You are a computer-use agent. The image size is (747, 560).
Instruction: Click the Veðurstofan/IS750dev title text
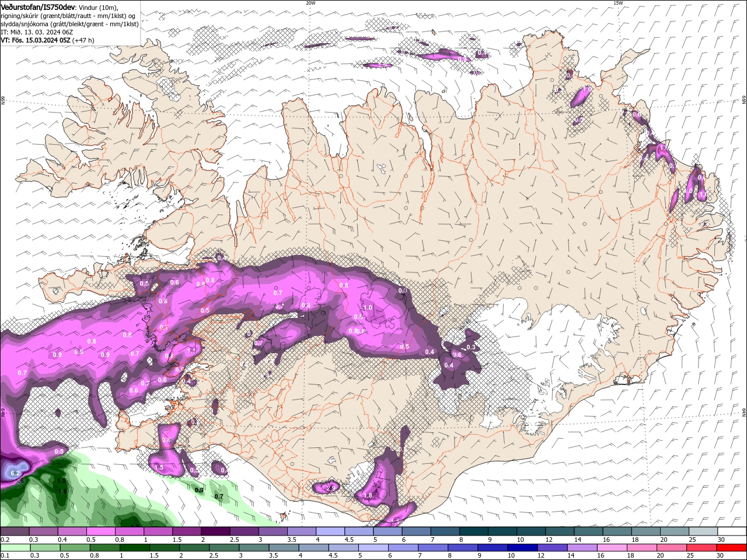[x=39, y=6]
